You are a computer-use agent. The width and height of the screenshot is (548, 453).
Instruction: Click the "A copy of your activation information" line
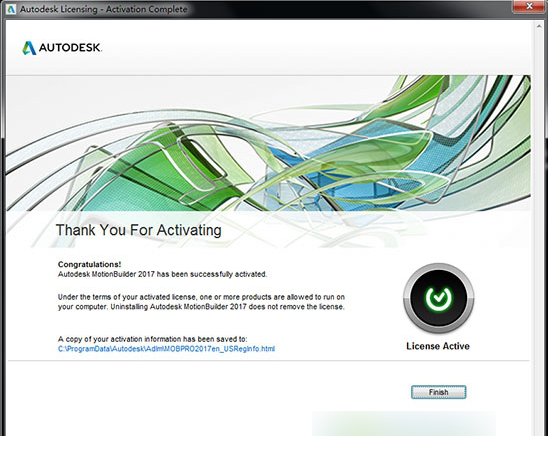152,339
